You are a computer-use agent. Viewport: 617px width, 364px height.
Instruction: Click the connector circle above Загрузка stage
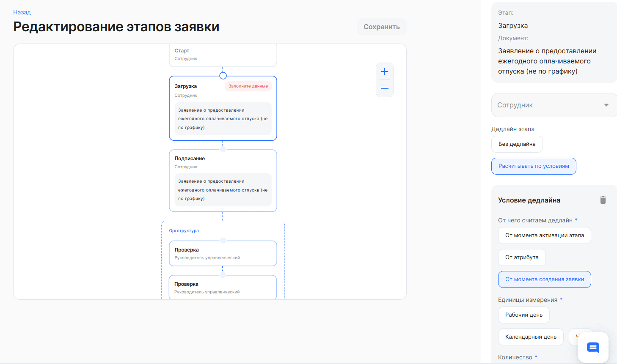pos(223,76)
